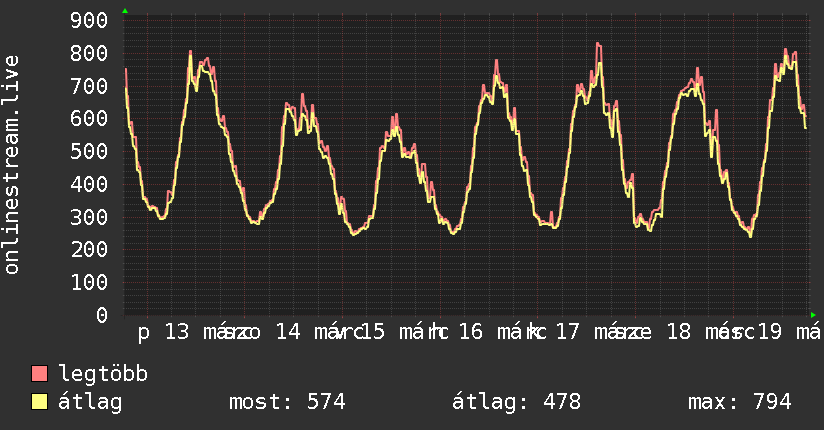Image resolution: width=824 pixels, height=430 pixels.
Task: Click the onlinestream.live vertical axis title
Action: (12, 165)
